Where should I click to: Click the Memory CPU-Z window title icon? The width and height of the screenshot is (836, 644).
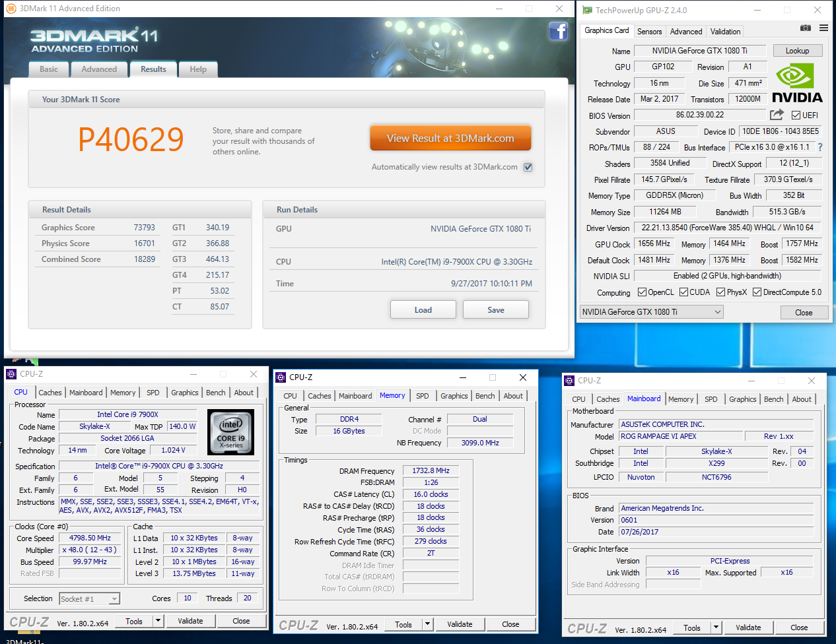point(281,377)
